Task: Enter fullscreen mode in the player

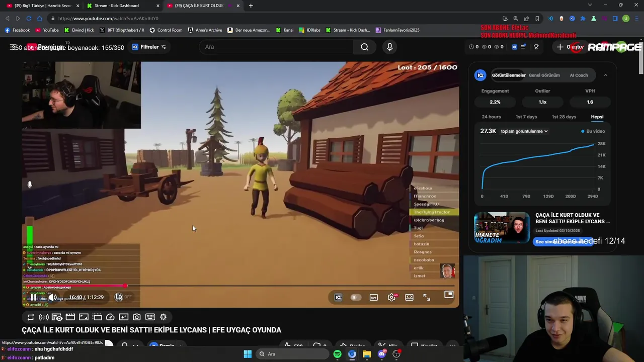Action: click(427, 297)
